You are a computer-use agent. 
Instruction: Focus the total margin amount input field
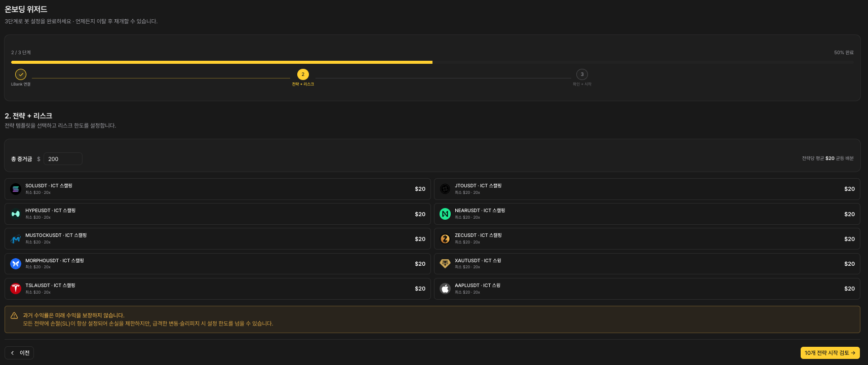click(x=63, y=159)
